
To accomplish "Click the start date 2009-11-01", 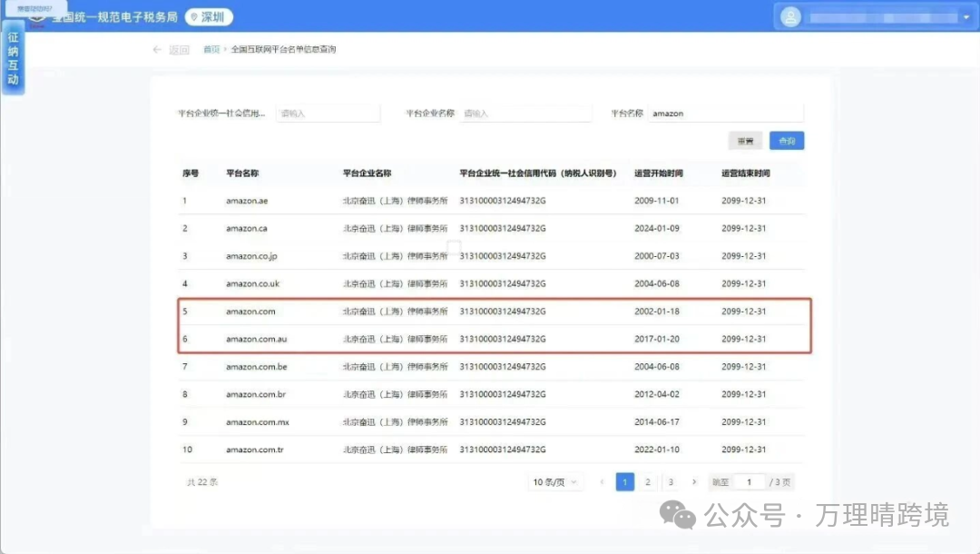I will tap(656, 201).
